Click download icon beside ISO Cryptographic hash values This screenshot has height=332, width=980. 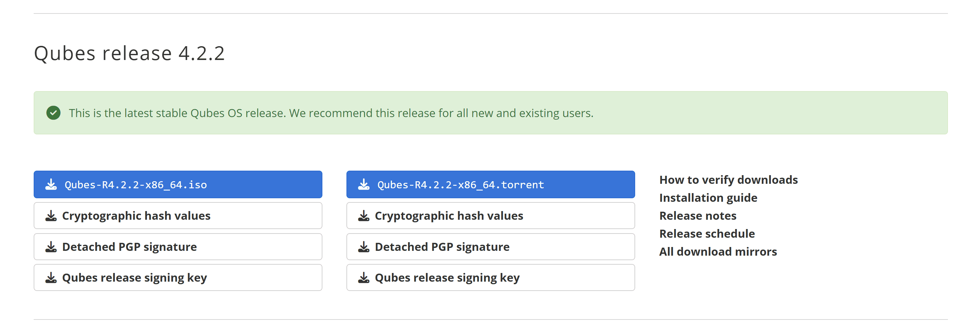click(x=51, y=216)
